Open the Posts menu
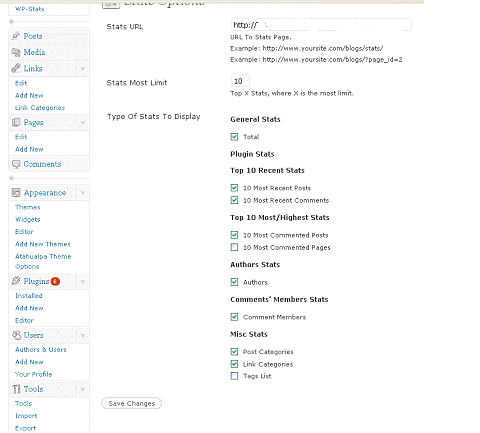 pyautogui.click(x=33, y=36)
